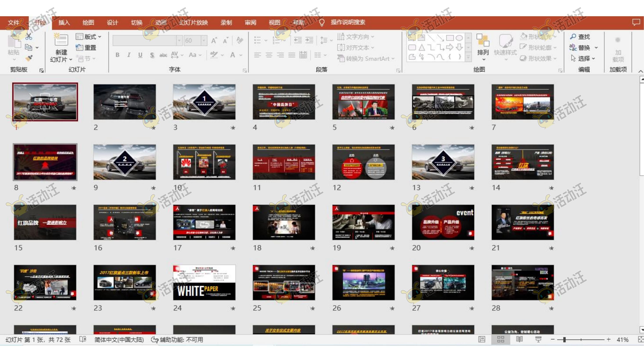Open the Transitions (切换) tab
The height and width of the screenshot is (362, 644).
click(137, 22)
